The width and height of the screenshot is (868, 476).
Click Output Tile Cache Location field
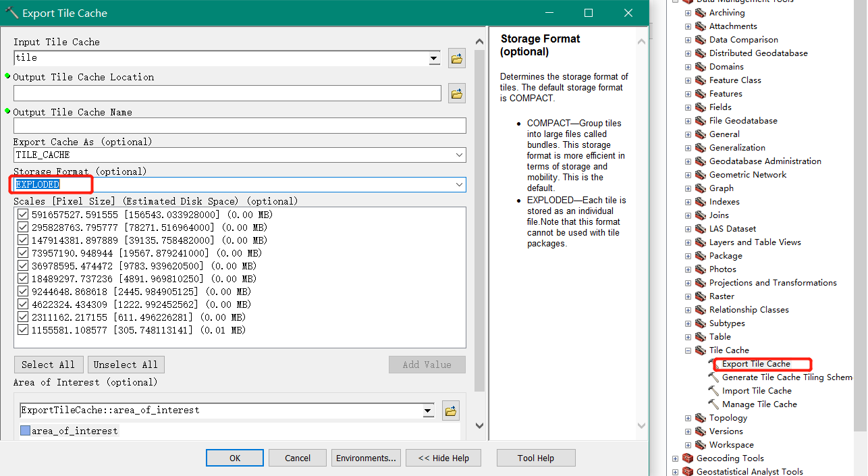227,93
